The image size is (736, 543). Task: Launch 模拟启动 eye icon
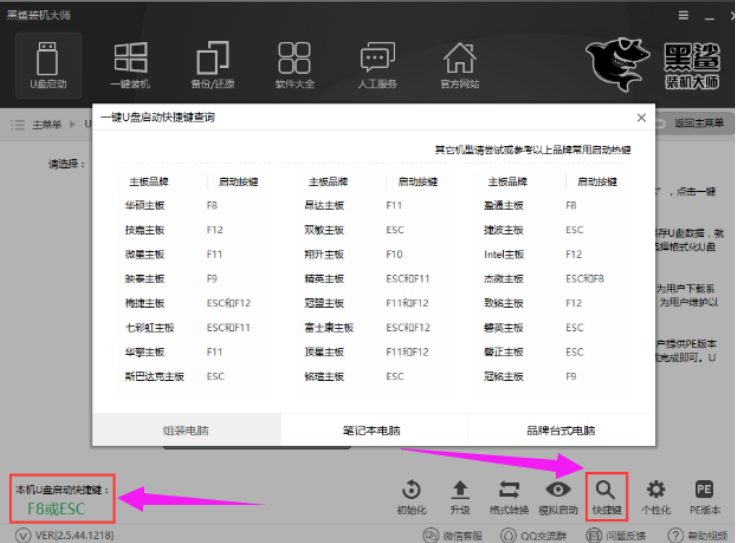tap(558, 497)
